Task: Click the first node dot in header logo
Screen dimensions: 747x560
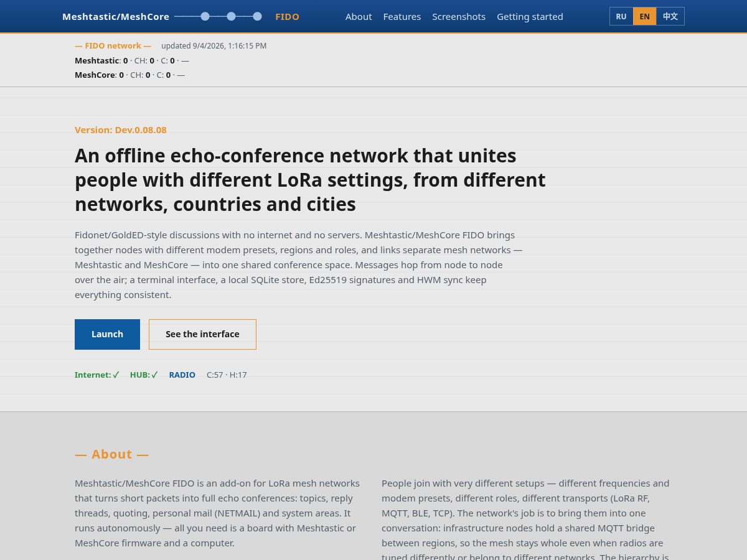Action: (x=205, y=16)
